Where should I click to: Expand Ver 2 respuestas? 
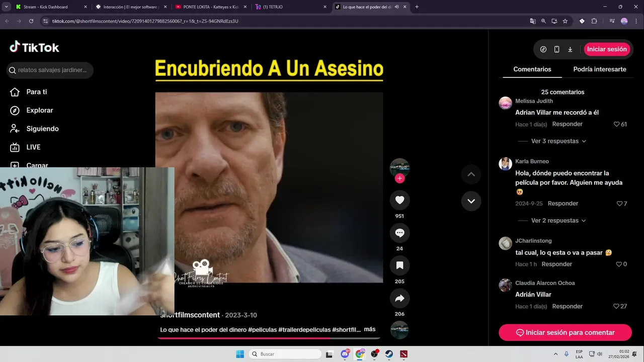(x=558, y=221)
